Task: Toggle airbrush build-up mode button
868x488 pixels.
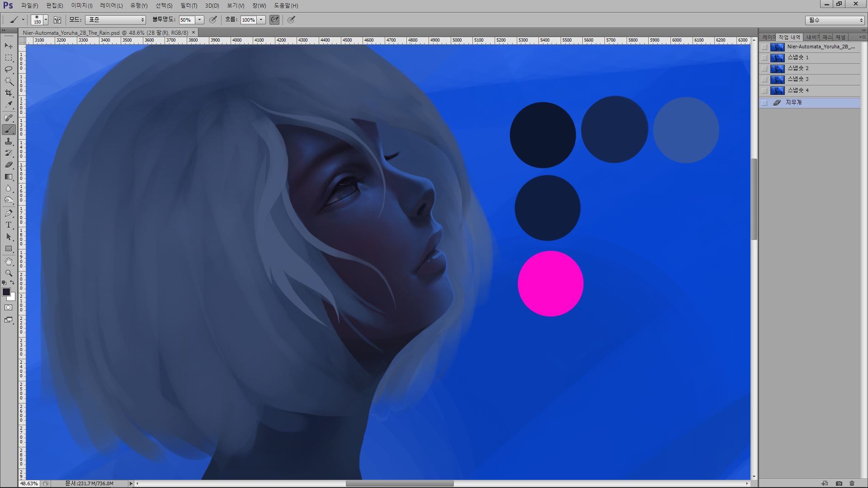Action: tap(274, 20)
